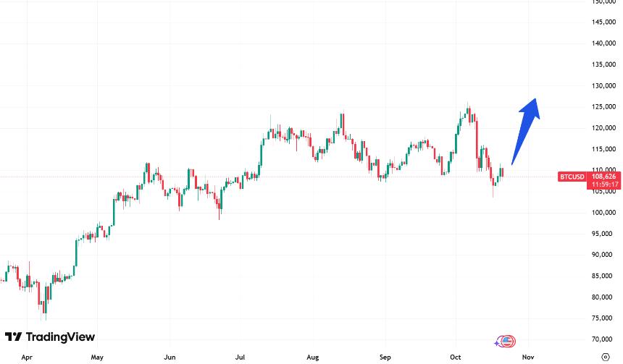
Task: Click the Oct label on time axis
Action: (456, 357)
